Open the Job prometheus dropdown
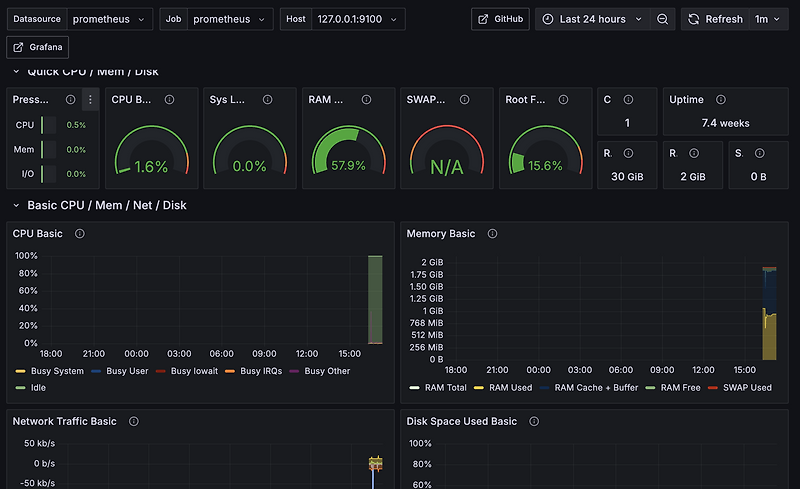 [x=230, y=19]
